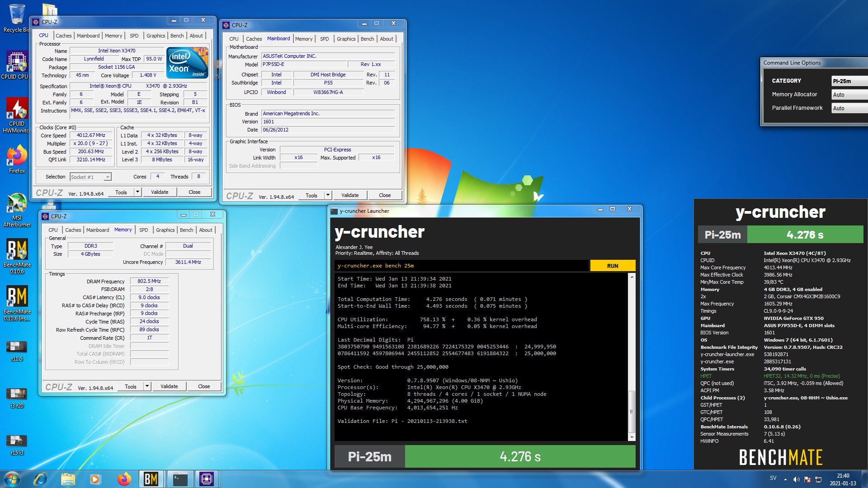Viewport: 868px width, 488px height.
Task: Open BenchMate 0.10.6 Installer icon
Action: pos(17,303)
